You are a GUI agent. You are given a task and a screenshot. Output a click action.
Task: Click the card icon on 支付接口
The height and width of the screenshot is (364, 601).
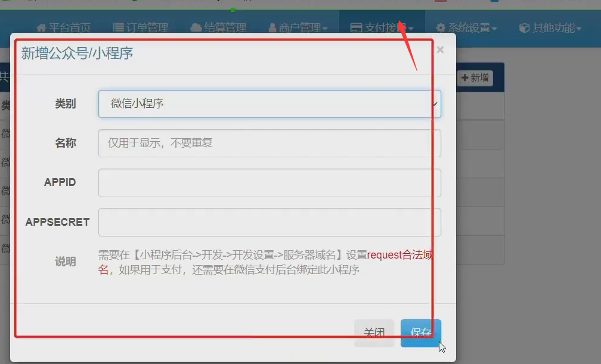pos(357,26)
